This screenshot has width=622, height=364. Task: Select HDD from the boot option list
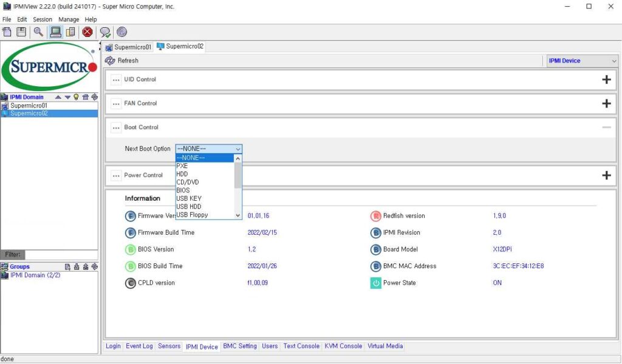point(205,174)
